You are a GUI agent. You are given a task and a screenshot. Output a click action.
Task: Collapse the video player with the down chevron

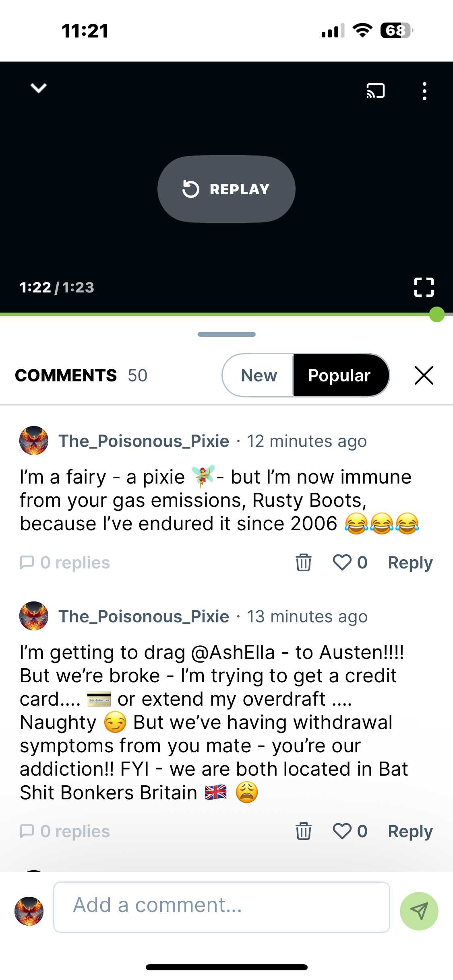[39, 88]
